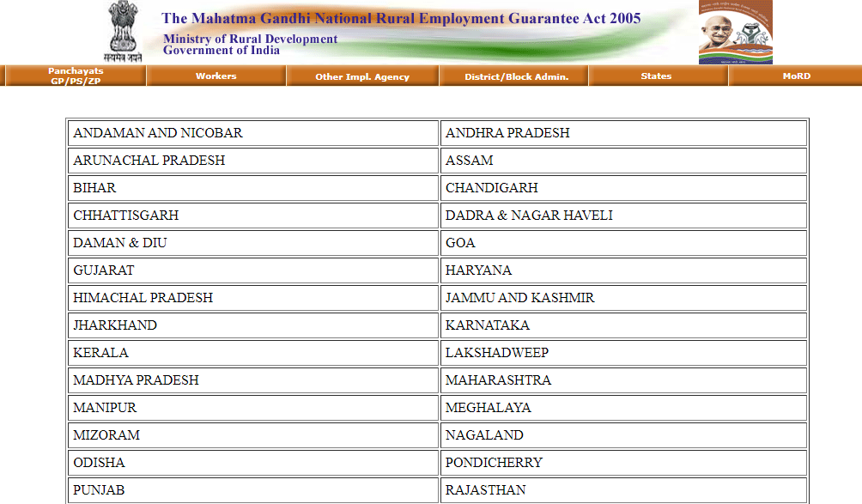Select GOA in the state table
862x504 pixels.
[460, 243]
